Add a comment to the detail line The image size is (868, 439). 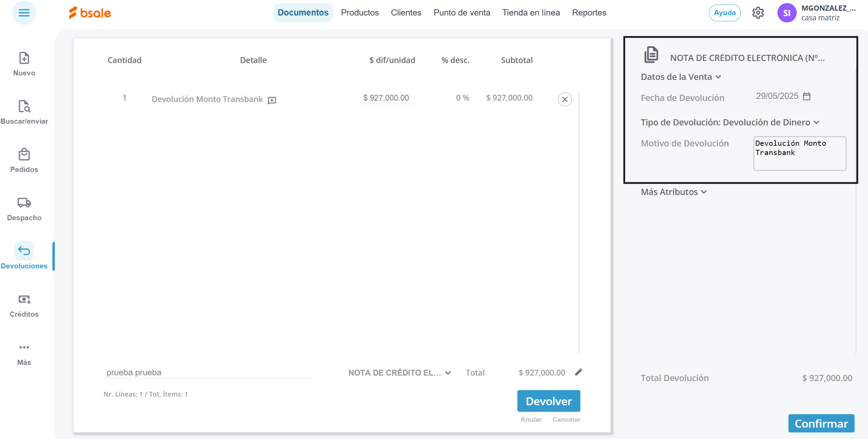[x=272, y=100]
